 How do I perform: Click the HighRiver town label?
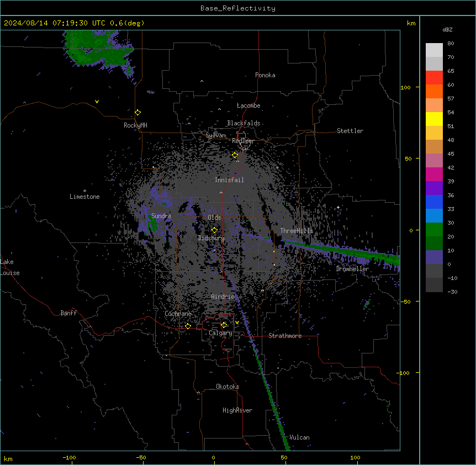pos(237,410)
